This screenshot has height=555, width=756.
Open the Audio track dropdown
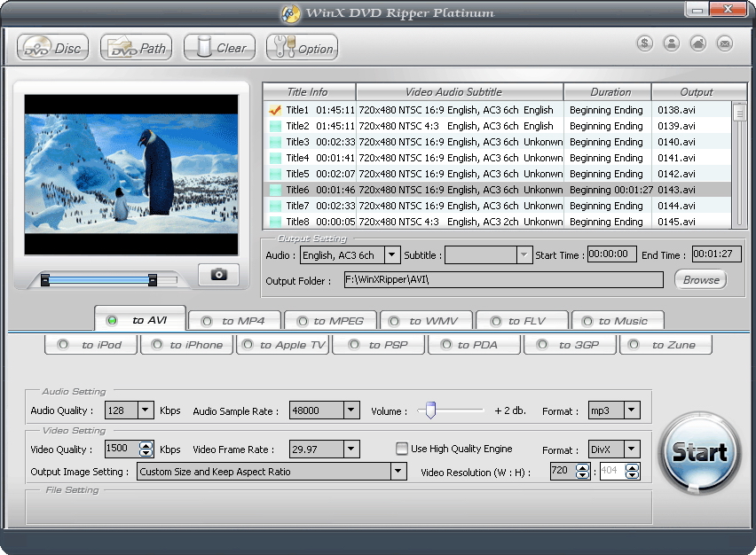(392, 255)
